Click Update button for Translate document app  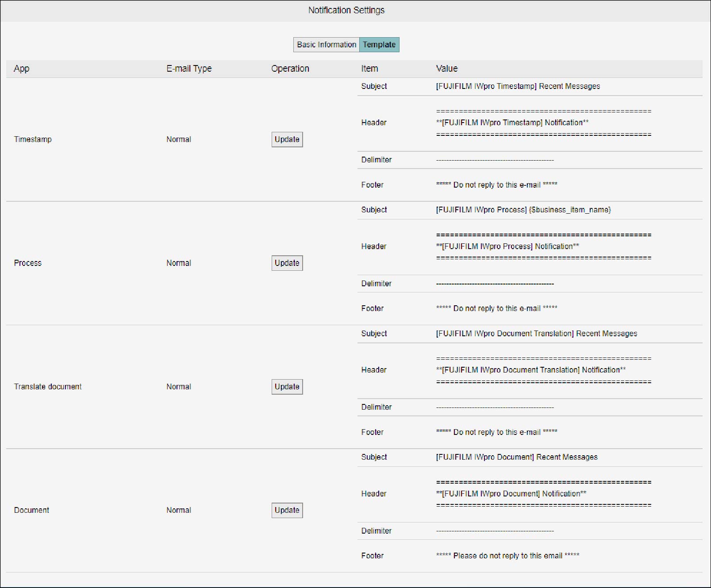(x=287, y=387)
